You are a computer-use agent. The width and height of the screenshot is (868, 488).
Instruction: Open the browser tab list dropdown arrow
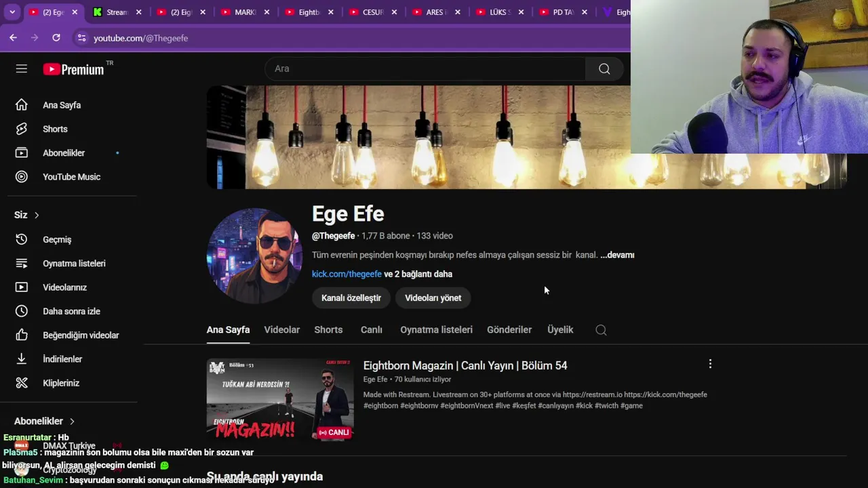point(12,12)
